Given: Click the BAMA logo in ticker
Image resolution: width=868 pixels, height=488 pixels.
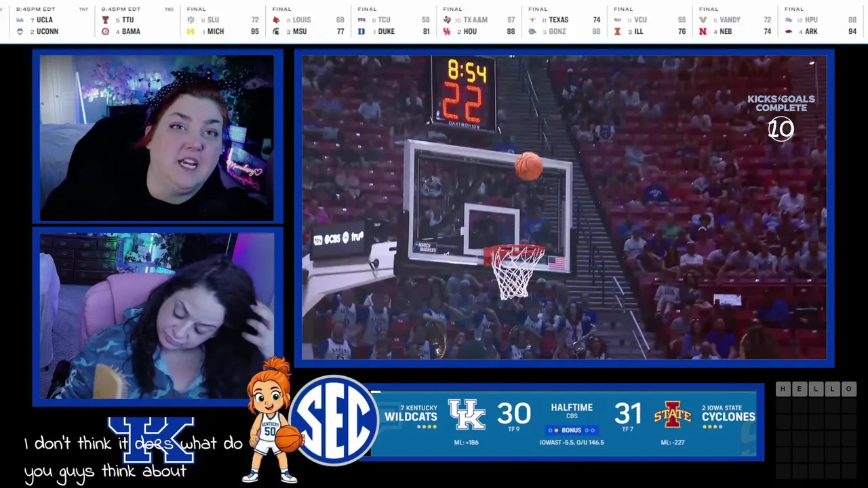Looking at the screenshot, I should 105,32.
